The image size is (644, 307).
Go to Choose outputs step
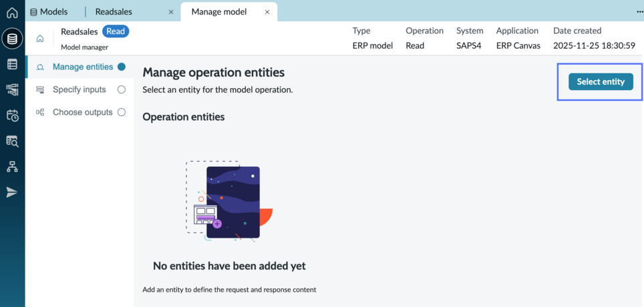coord(80,112)
